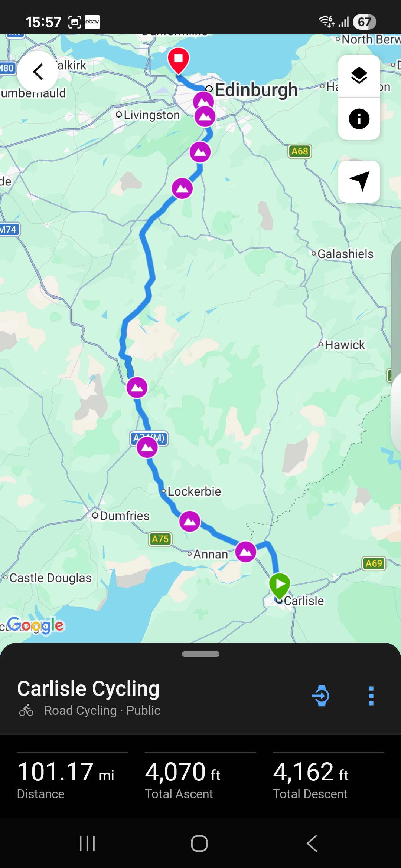Open Android recent apps button
The image size is (401, 868).
click(x=88, y=843)
